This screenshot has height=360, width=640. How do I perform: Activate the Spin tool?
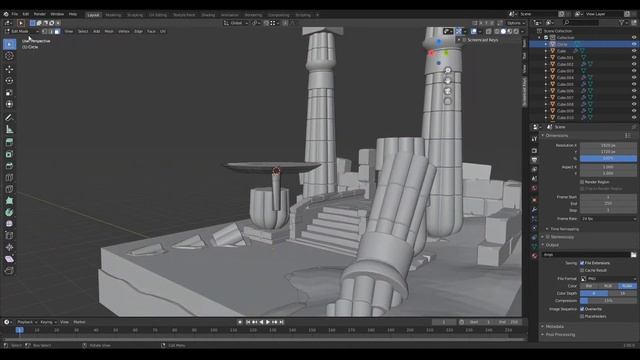click(x=9, y=212)
